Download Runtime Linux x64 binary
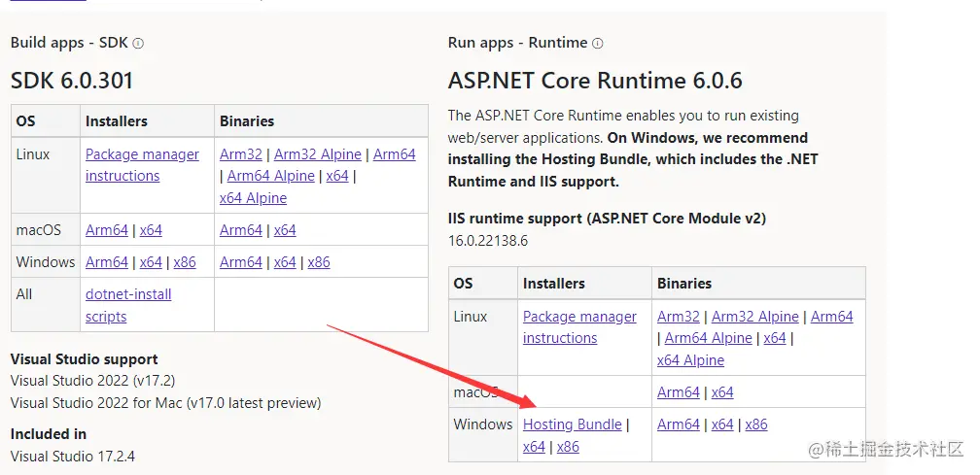Screen dimensions: 980x475 coord(775,338)
